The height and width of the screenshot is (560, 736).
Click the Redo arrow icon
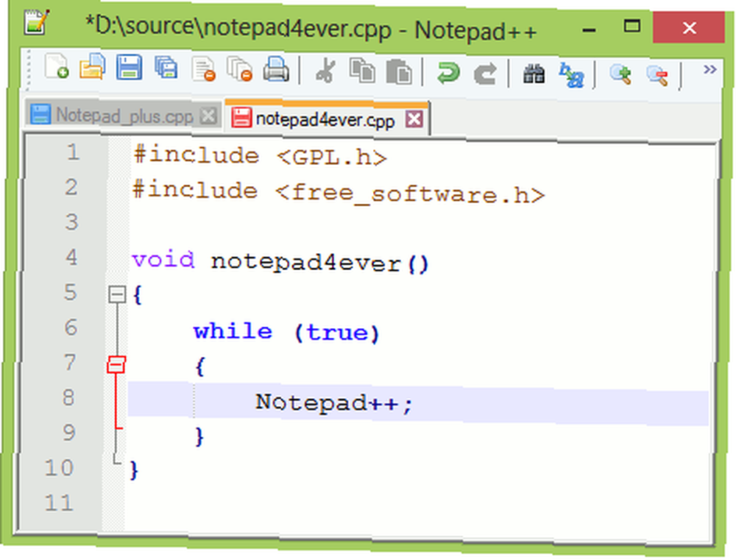tap(484, 74)
